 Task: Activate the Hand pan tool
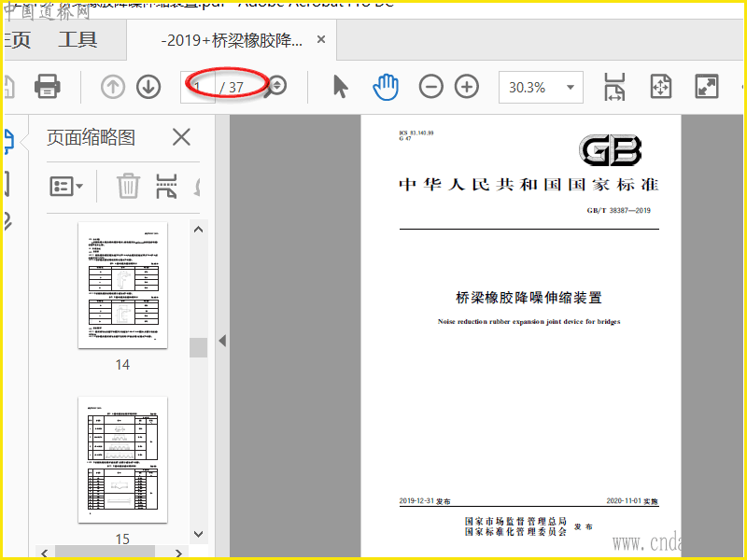(x=386, y=87)
